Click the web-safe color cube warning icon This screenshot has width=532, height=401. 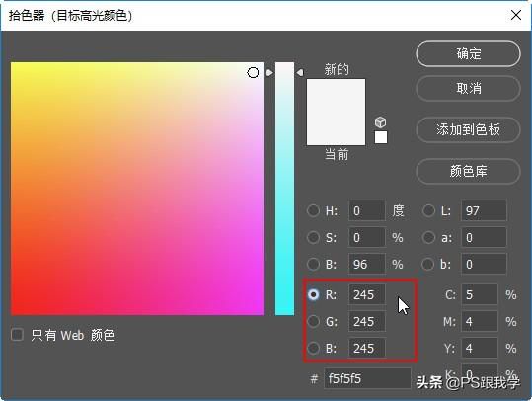click(x=380, y=122)
